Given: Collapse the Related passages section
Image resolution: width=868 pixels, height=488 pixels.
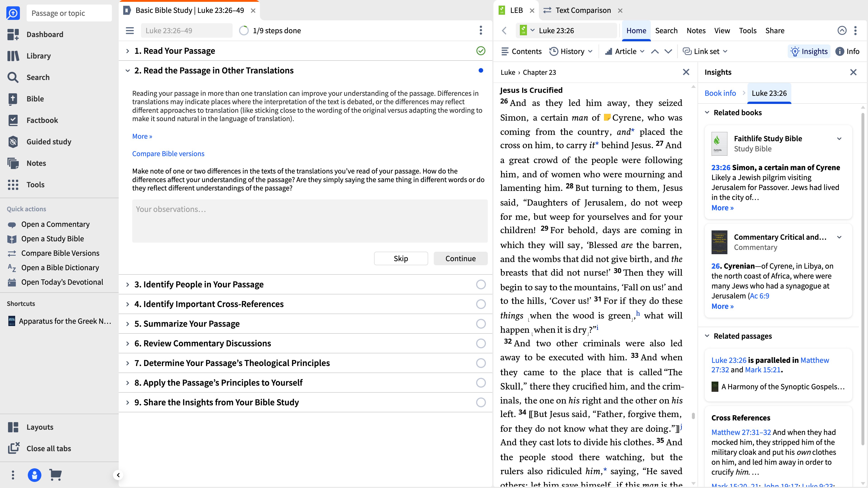Looking at the screenshot, I should 707,336.
